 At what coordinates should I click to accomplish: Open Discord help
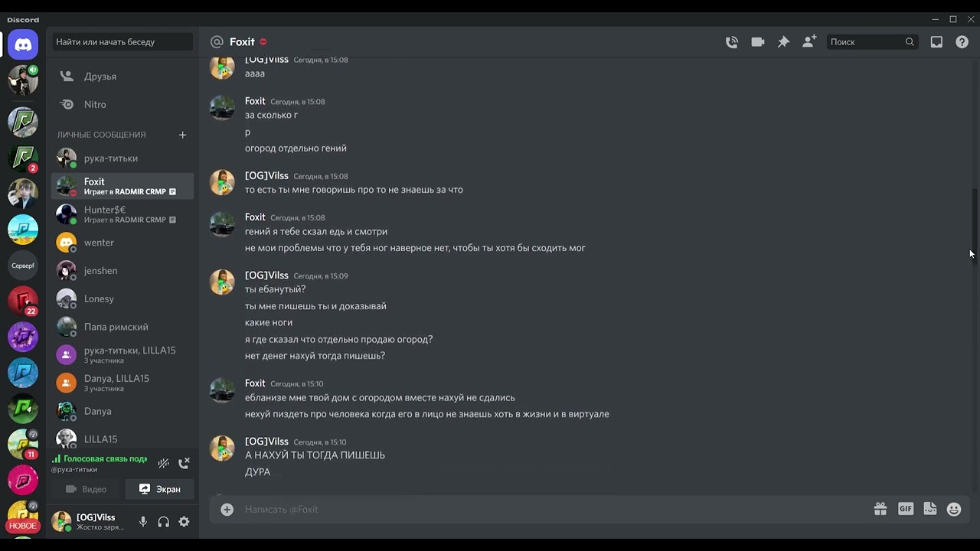coord(962,42)
